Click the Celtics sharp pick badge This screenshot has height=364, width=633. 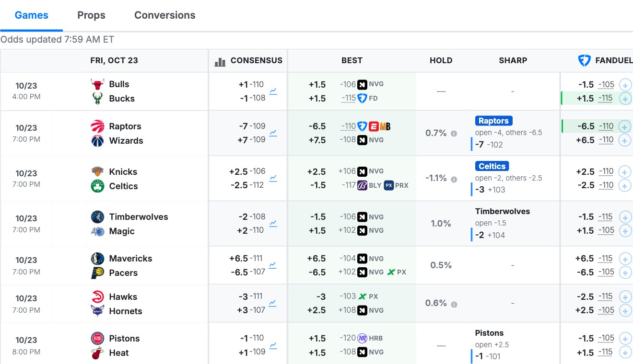tap(492, 166)
